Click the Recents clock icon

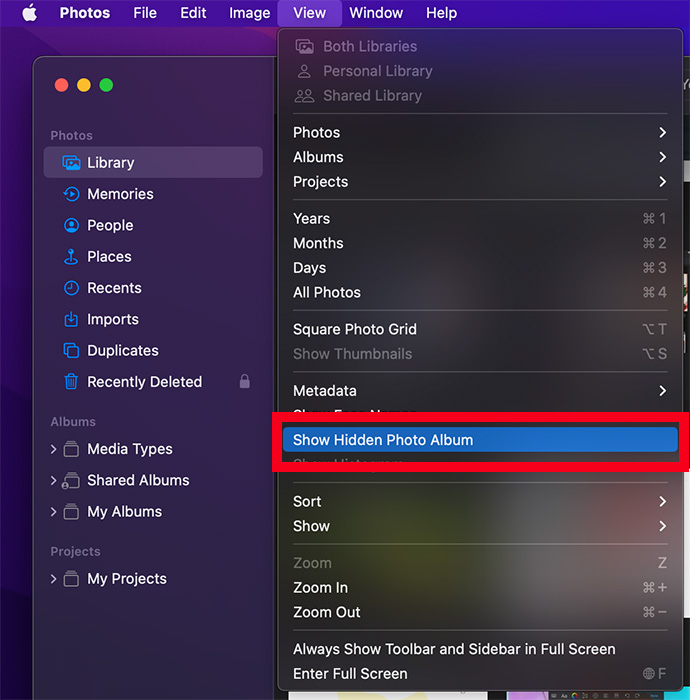[71, 288]
